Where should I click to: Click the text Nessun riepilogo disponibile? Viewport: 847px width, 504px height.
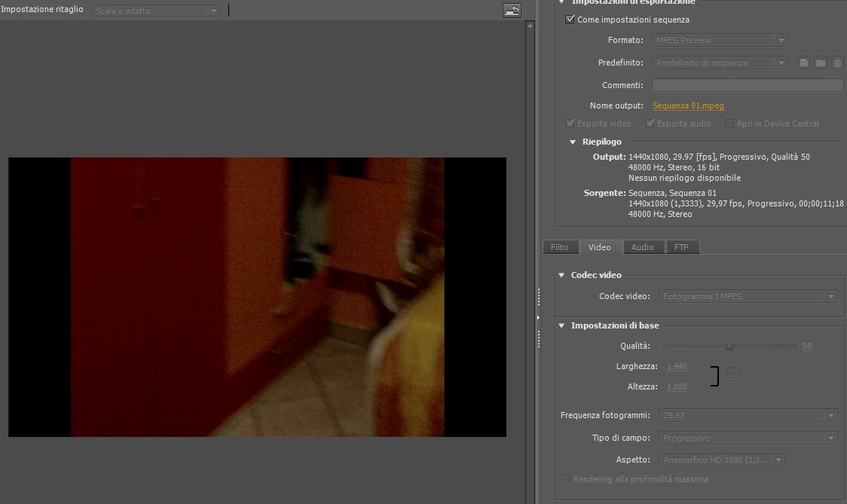tap(684, 178)
